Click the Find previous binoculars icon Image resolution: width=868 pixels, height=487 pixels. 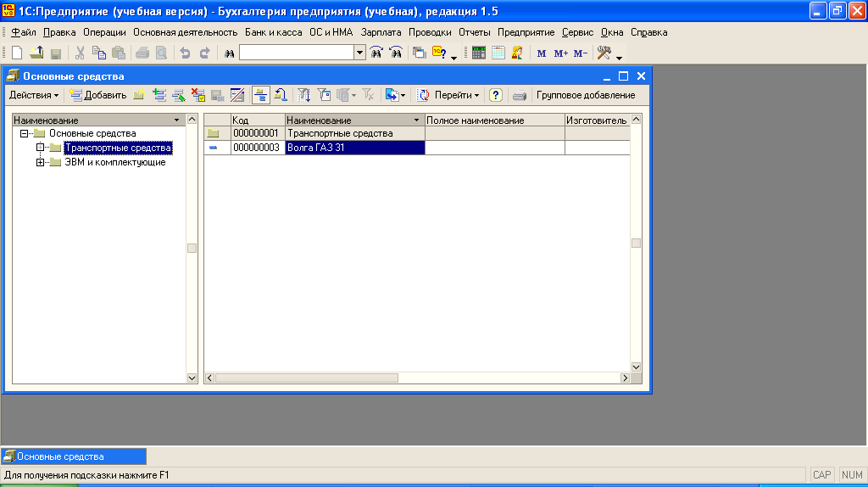pyautogui.click(x=396, y=53)
